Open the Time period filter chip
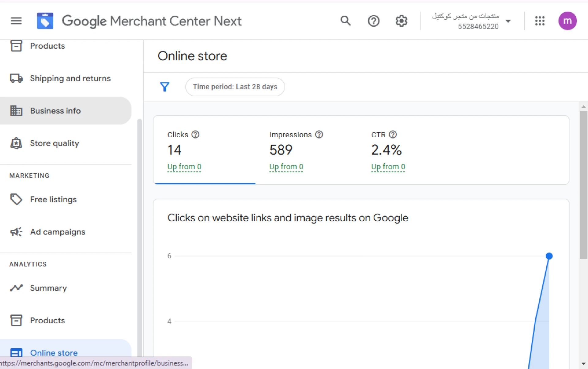 235,87
